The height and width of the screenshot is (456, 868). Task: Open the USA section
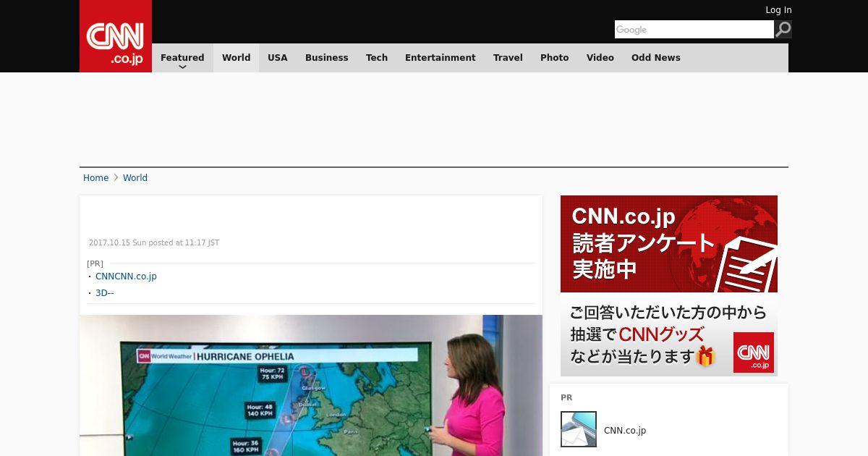tap(278, 58)
